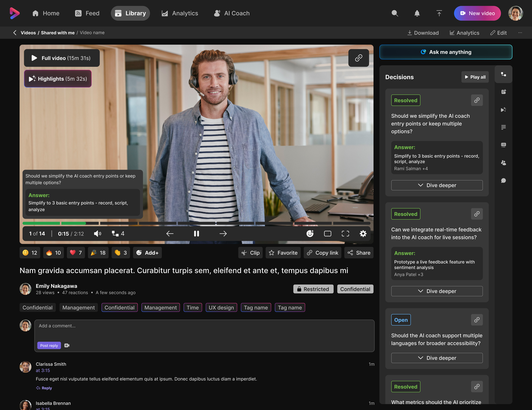This screenshot has width=532, height=410.
Task: Go to previous highlight arrow
Action: (170, 234)
